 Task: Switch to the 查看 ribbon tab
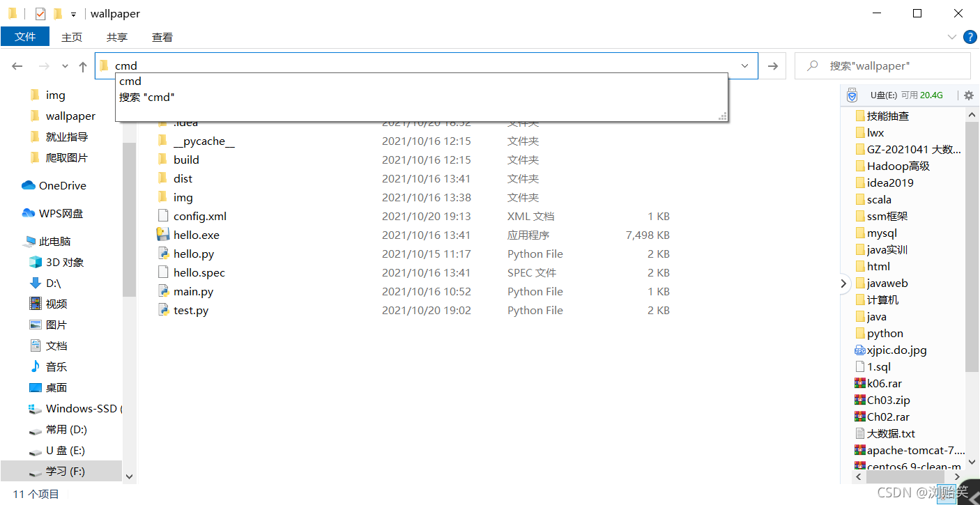pyautogui.click(x=162, y=37)
